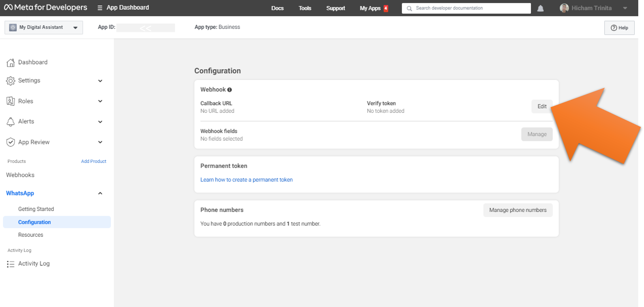Click the Meta for Developers logo

[x=46, y=8]
